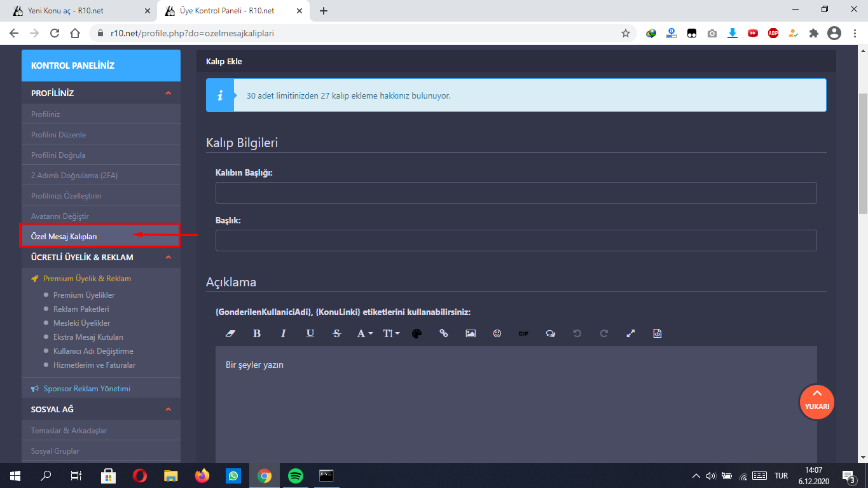Open Premium Üyelik & Reklam link
868x488 pixels.
coord(87,279)
